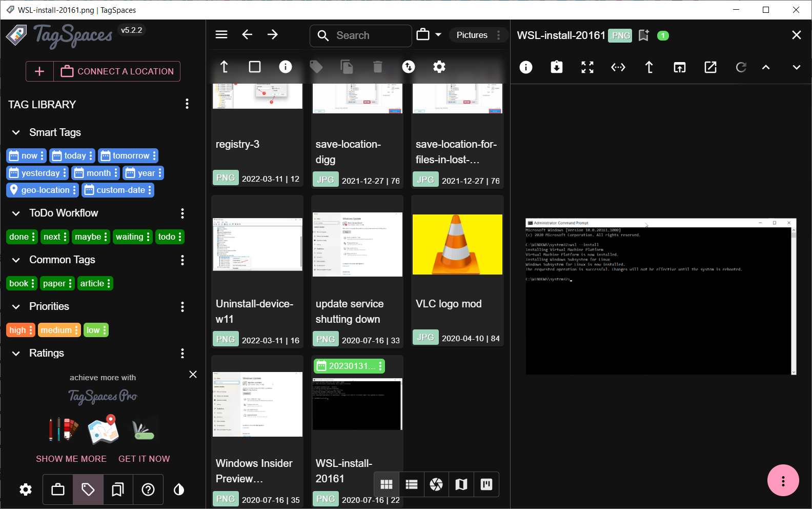
Task: Switch to Tag Library tab
Action: coord(88,490)
